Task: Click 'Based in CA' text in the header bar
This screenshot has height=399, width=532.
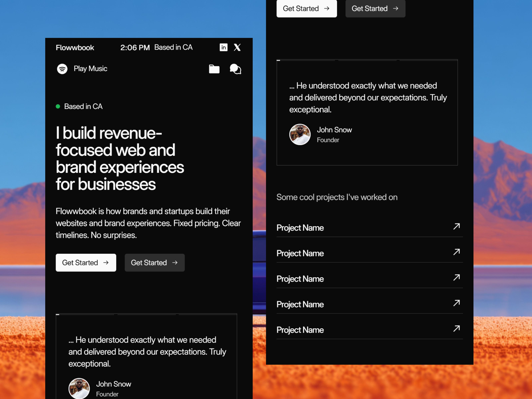Action: 173,47
